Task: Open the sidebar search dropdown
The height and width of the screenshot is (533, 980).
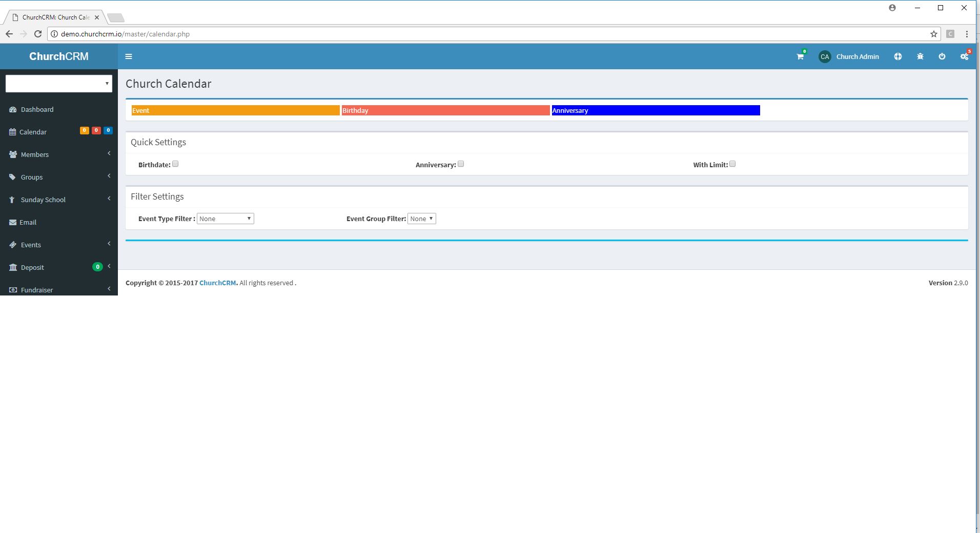Action: click(x=59, y=84)
